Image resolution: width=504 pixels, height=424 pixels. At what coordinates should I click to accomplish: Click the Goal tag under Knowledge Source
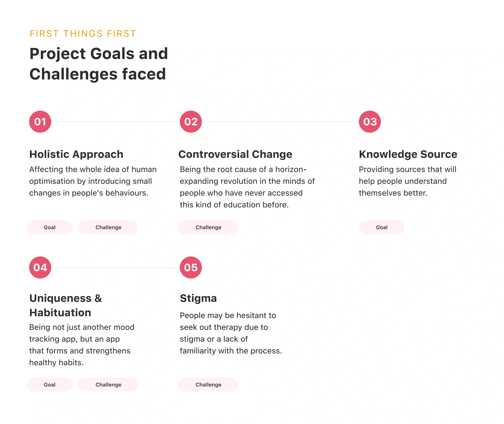382,227
